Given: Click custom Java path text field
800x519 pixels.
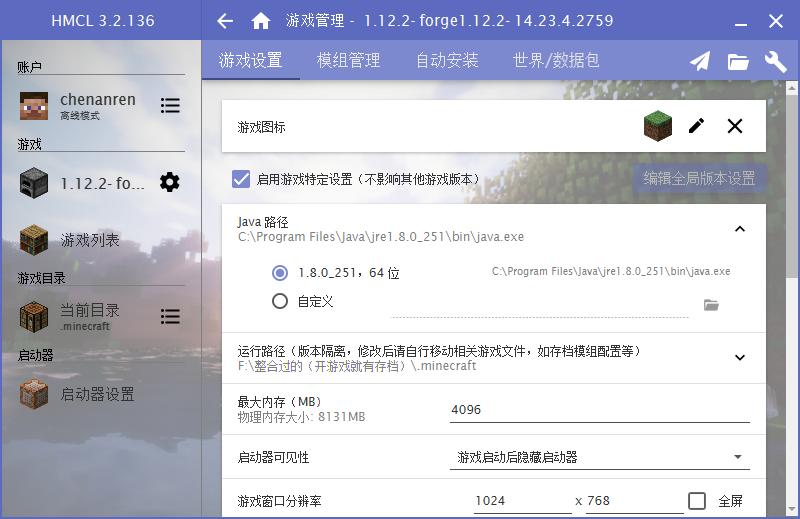Looking at the screenshot, I should pos(539,307).
